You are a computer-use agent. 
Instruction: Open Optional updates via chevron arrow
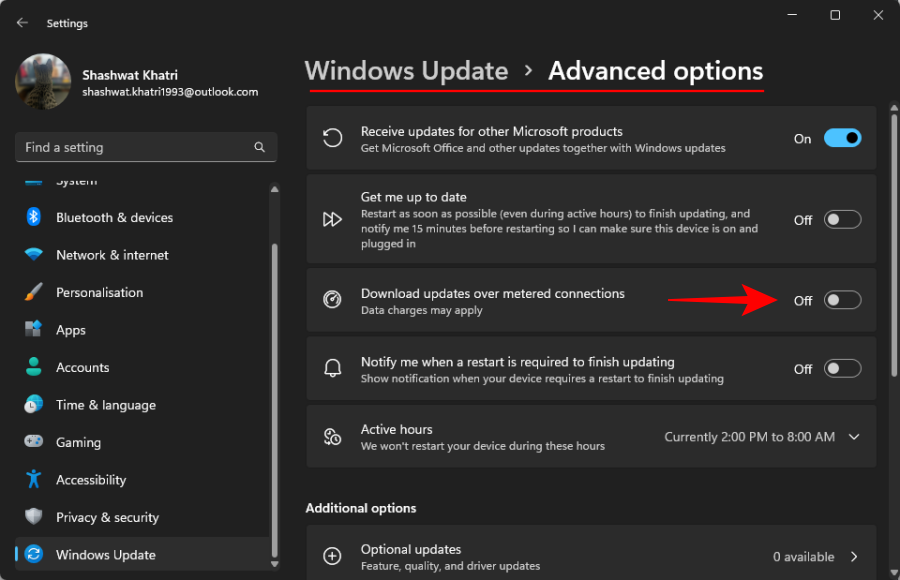click(x=854, y=557)
